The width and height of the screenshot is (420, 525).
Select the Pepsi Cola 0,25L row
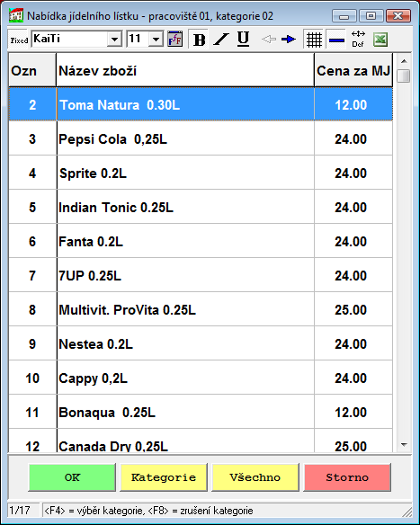(x=201, y=138)
